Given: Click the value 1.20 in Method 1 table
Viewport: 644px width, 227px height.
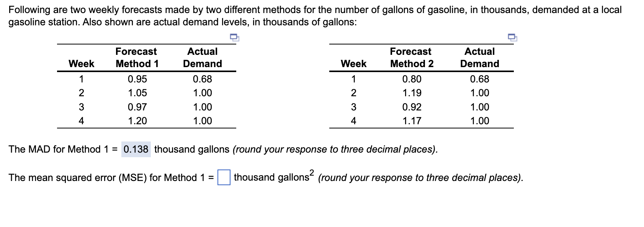Looking at the screenshot, I should point(137,121).
